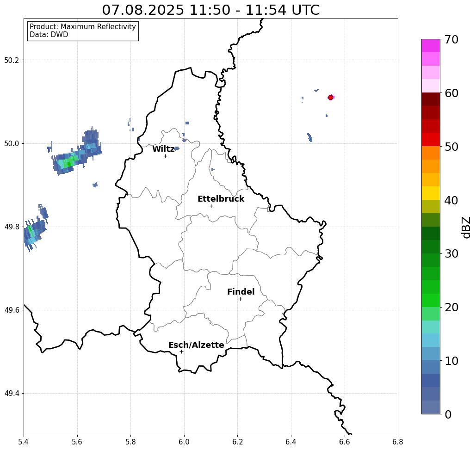Click the "dBZ" colorbar unit label

click(x=466, y=227)
